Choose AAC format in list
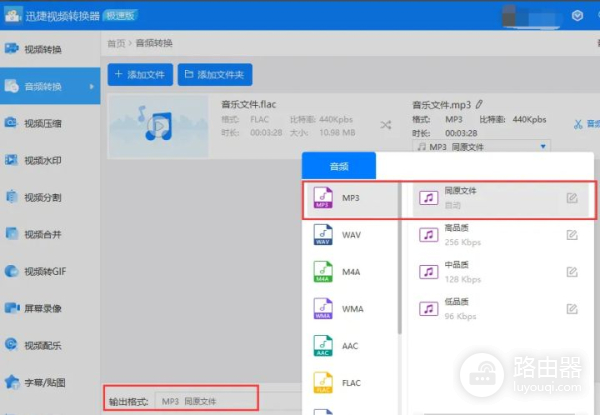This screenshot has height=415, width=600. pyautogui.click(x=350, y=346)
